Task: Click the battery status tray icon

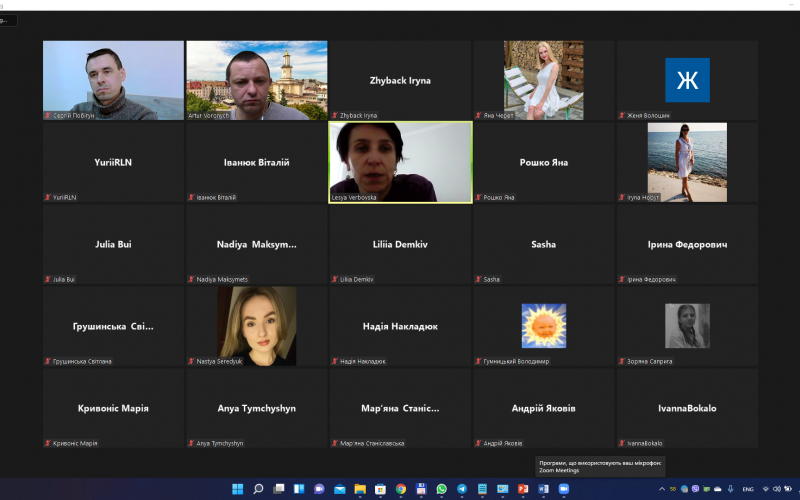Action: 788,489
